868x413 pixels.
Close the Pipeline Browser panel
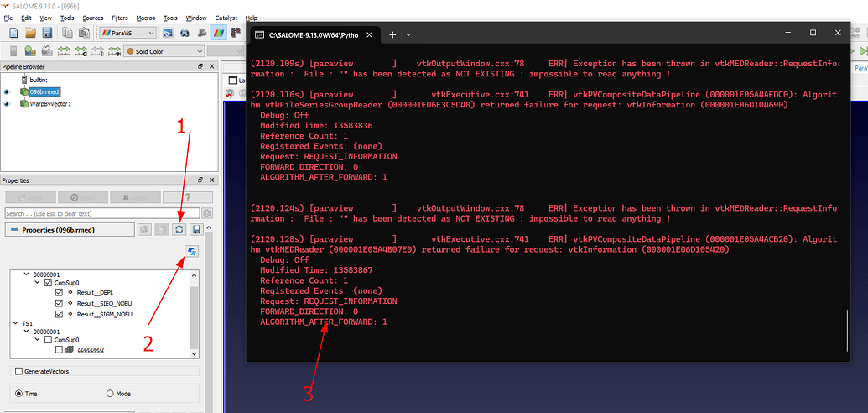(x=211, y=67)
